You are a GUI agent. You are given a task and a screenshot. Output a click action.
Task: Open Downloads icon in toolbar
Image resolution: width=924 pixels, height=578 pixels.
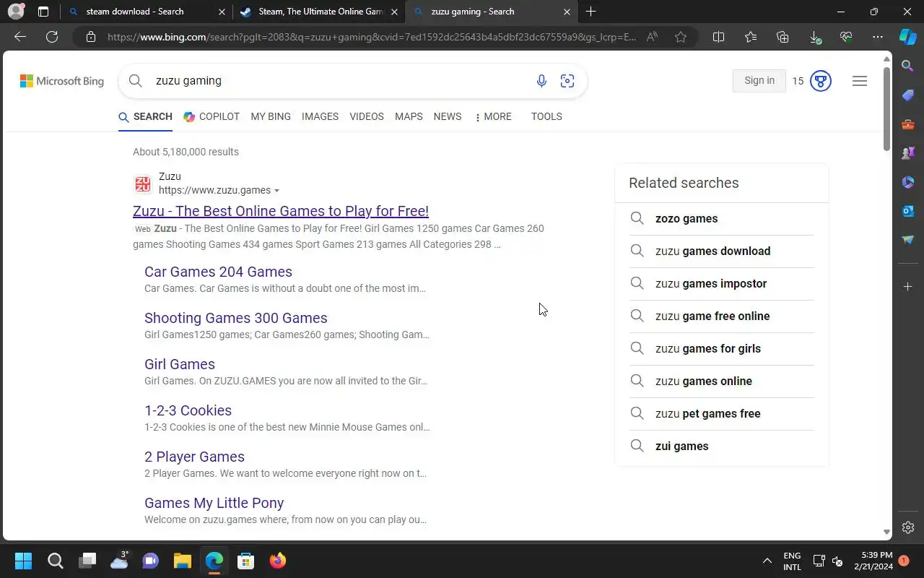(x=814, y=37)
